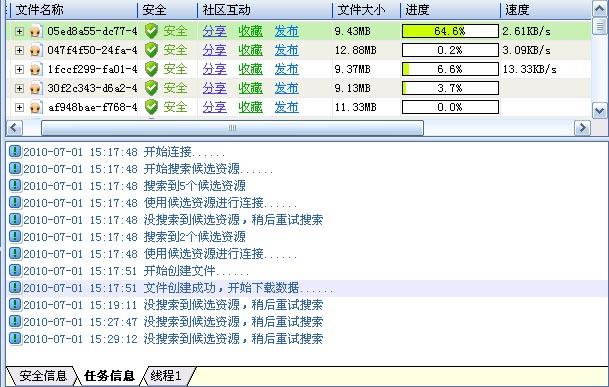Click the green safety shield for 047f4f50-24fa-4
Image resolution: width=609 pixels, height=387 pixels.
point(151,50)
